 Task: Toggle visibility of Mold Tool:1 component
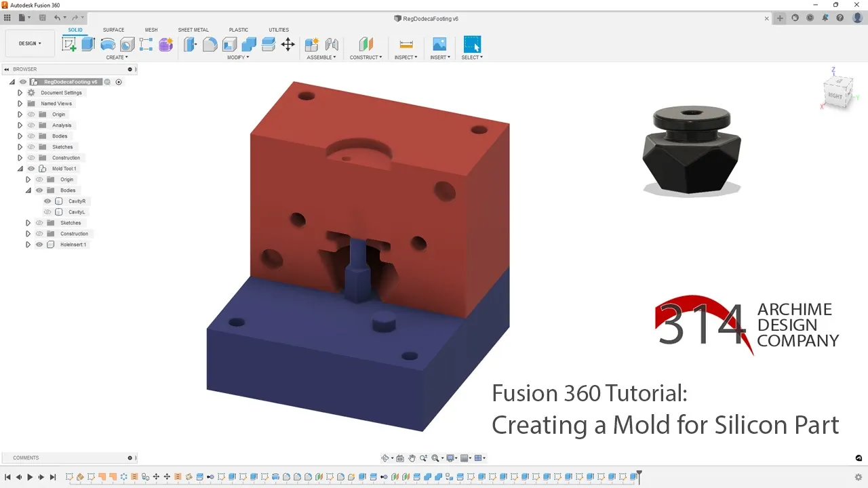coord(31,169)
